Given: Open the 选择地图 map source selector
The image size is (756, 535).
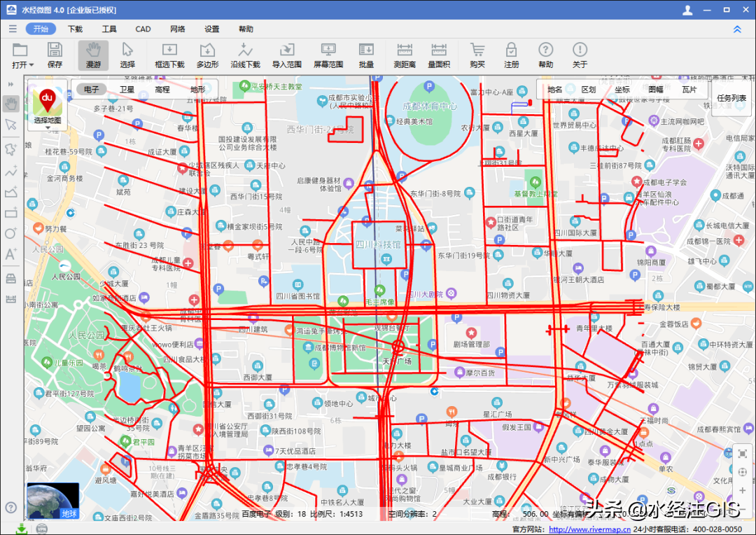Looking at the screenshot, I should tap(48, 106).
